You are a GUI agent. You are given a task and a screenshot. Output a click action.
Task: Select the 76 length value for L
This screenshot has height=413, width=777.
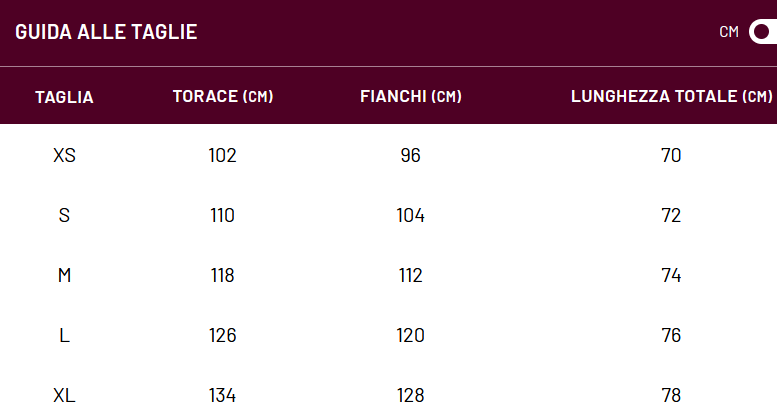tap(671, 336)
